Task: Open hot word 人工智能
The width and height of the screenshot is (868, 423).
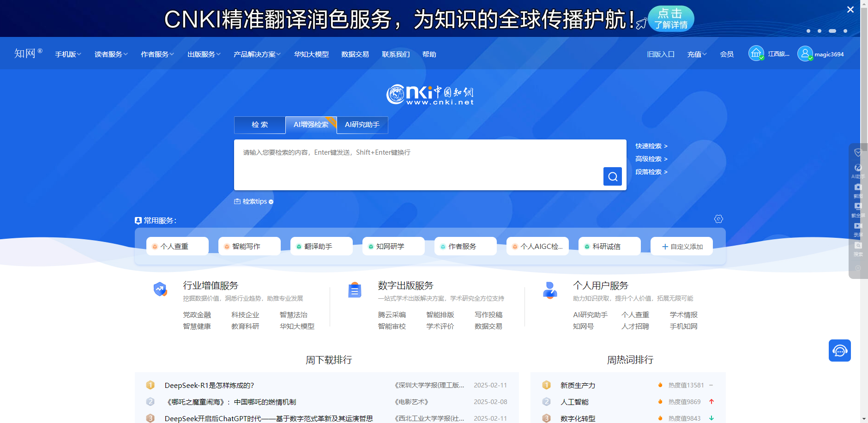Action: coord(574,402)
